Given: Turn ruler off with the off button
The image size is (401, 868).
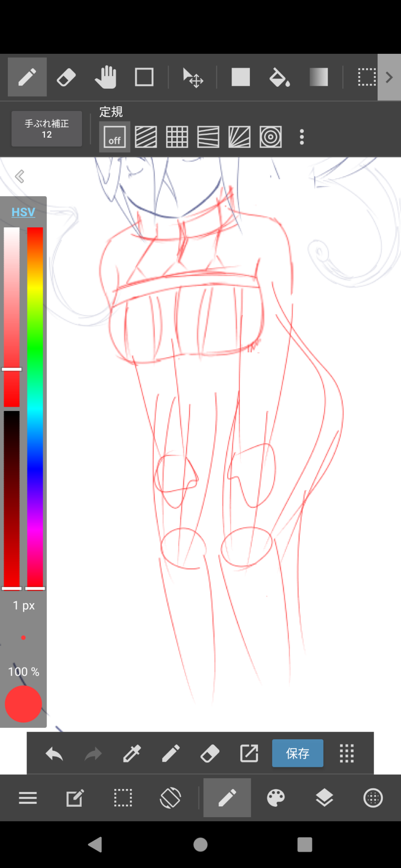Looking at the screenshot, I should tap(114, 137).
